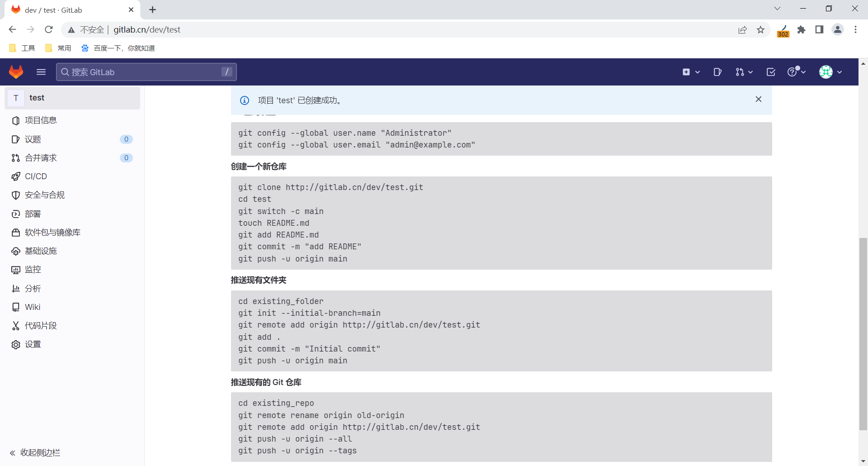
Task: Select the dev / test · GitLab tab
Action: point(72,10)
